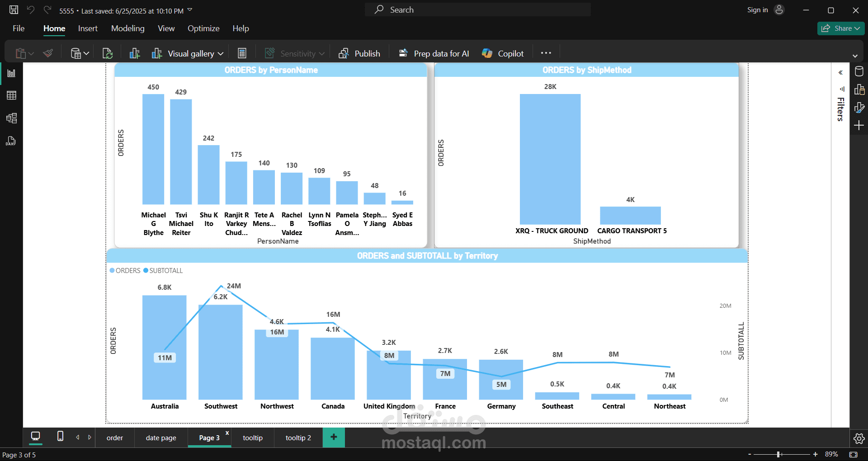Image resolution: width=868 pixels, height=461 pixels.
Task: Open the Paste clipboard icon
Action: click(x=20, y=53)
